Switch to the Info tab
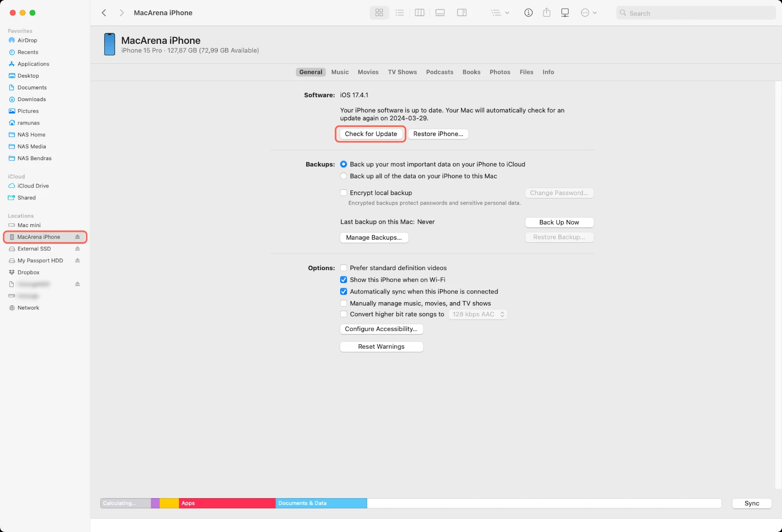 pyautogui.click(x=548, y=72)
